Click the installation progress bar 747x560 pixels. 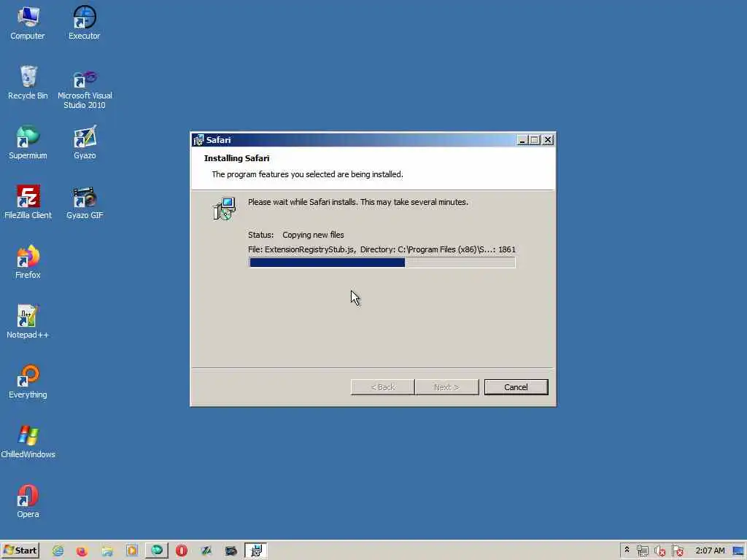click(x=382, y=262)
